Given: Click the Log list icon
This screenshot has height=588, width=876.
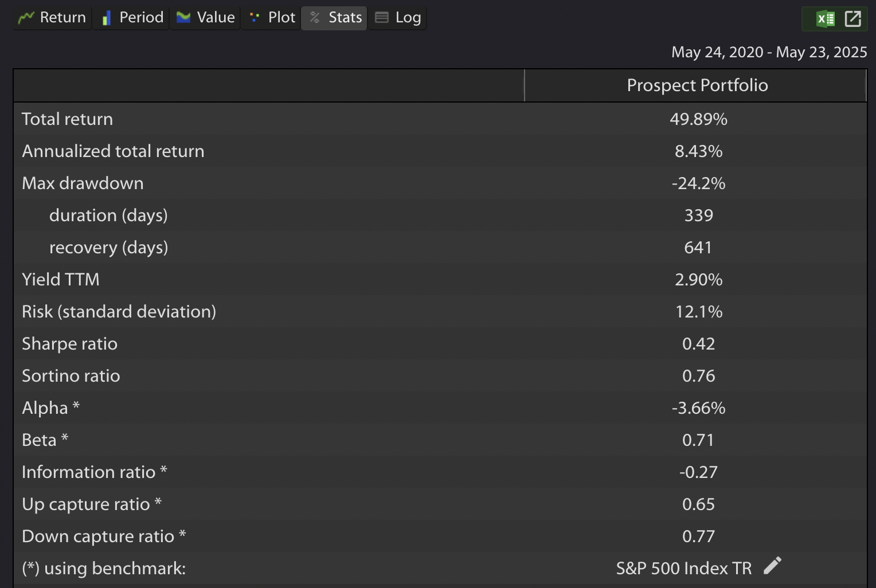Looking at the screenshot, I should [x=382, y=17].
